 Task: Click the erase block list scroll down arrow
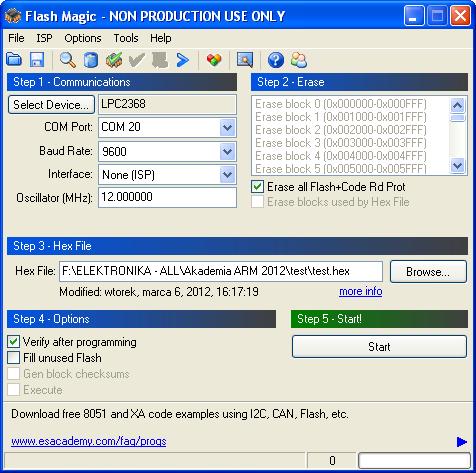[x=457, y=165]
